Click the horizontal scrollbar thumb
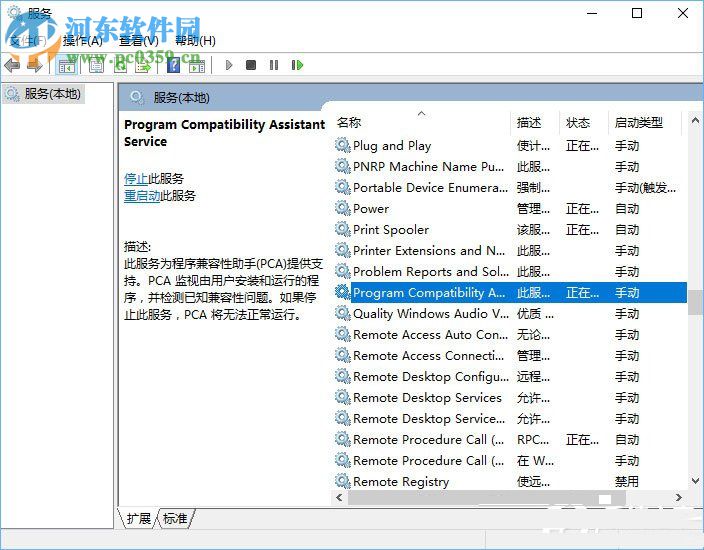This screenshot has height=550, width=704. click(487, 497)
